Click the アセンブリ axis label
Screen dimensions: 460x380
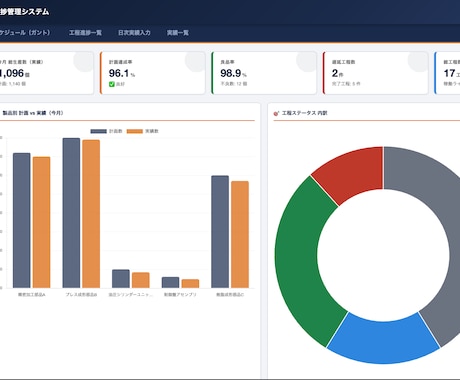click(180, 295)
